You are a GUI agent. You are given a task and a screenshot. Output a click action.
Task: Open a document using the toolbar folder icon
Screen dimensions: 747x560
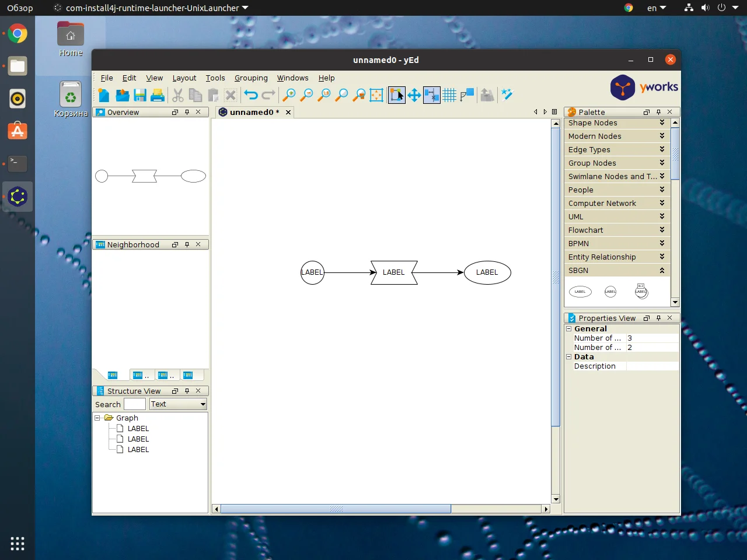point(122,94)
